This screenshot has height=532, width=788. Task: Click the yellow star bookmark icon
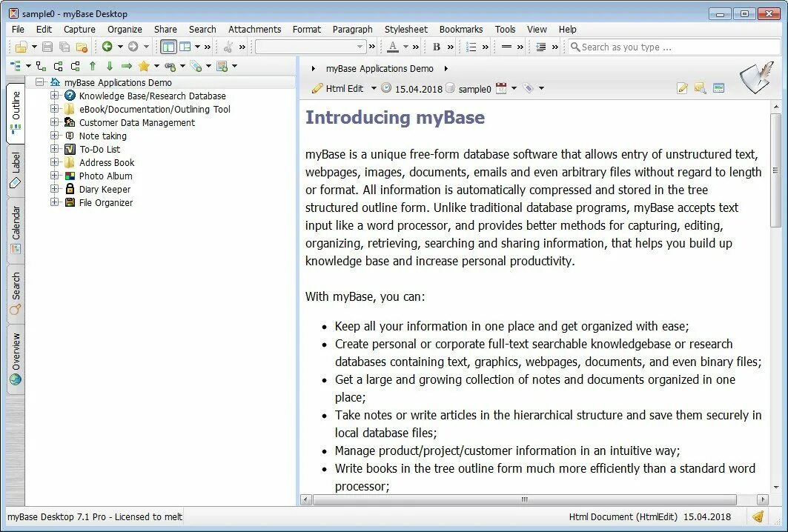pyautogui.click(x=145, y=66)
